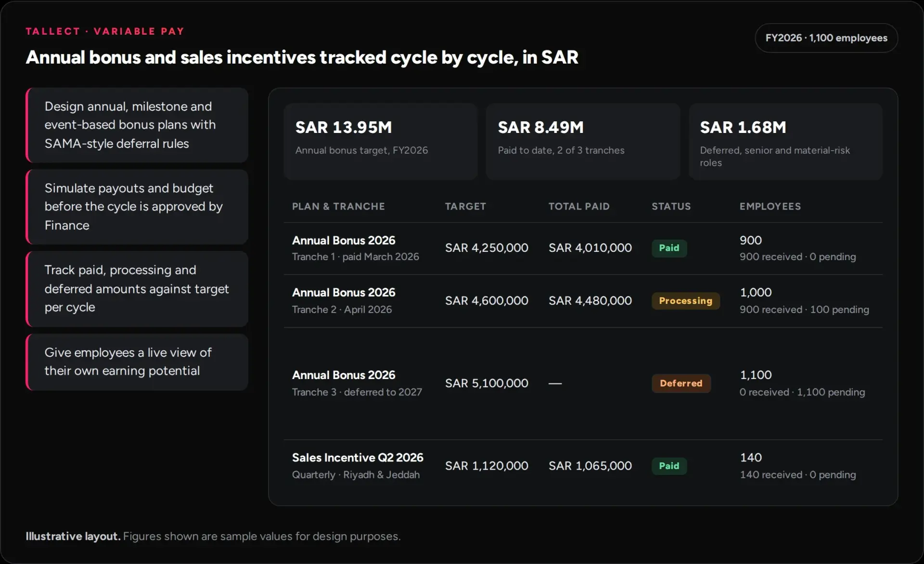The image size is (924, 564).
Task: Click the SAR 8.49M paid to date tile
Action: tap(583, 141)
